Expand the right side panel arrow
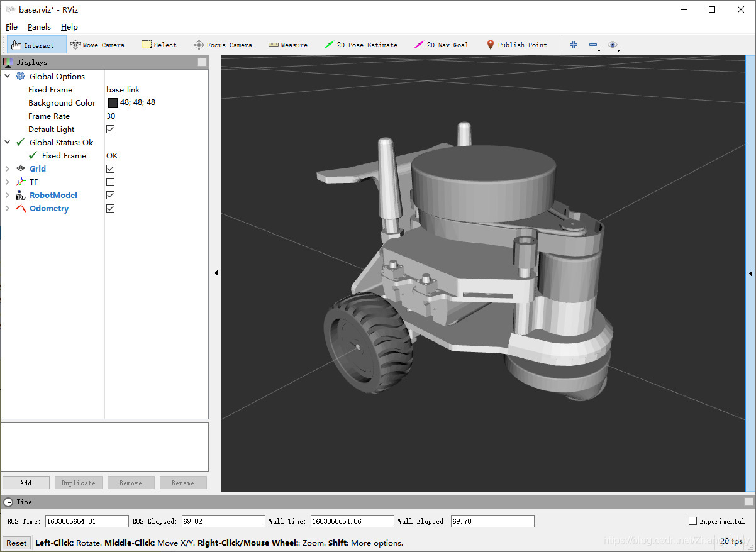Screen dimensions: 756x552 (750, 273)
